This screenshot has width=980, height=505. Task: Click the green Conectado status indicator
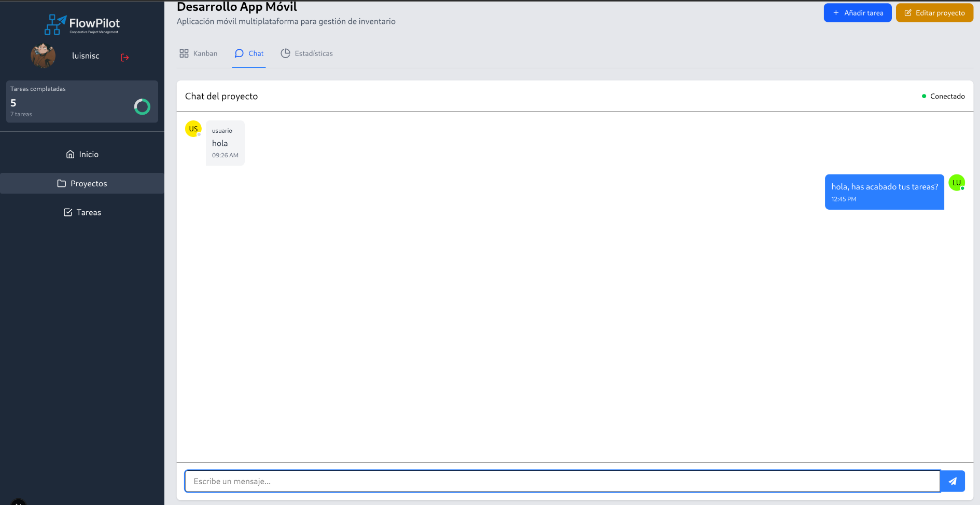coord(923,96)
